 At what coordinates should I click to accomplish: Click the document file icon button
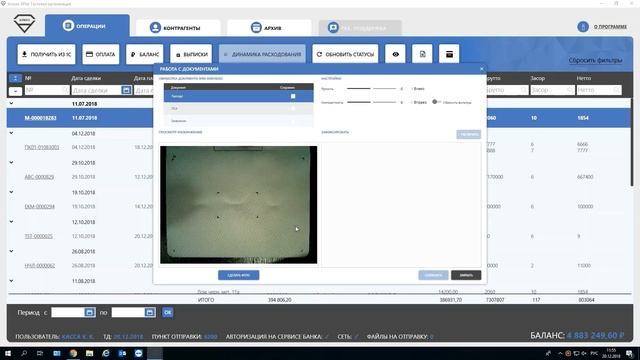(x=422, y=54)
